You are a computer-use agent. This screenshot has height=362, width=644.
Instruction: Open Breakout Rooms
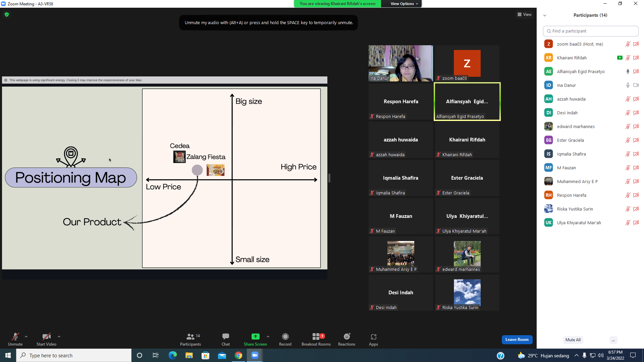[316, 339]
